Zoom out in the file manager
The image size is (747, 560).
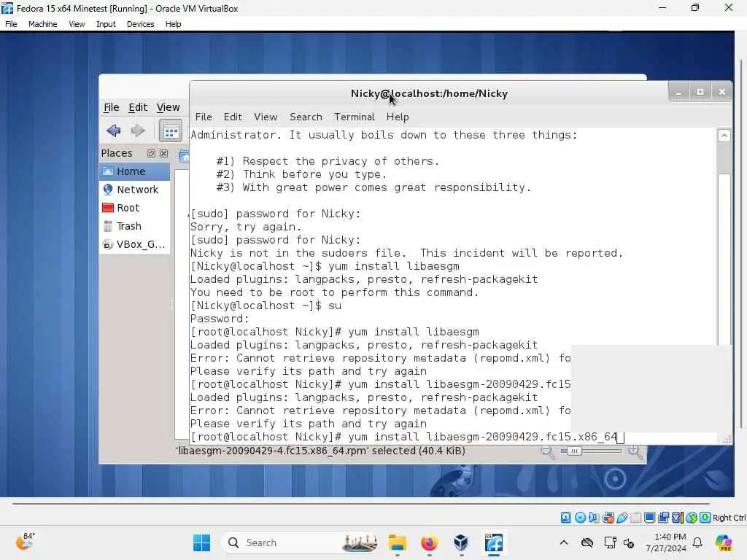pyautogui.click(x=547, y=451)
